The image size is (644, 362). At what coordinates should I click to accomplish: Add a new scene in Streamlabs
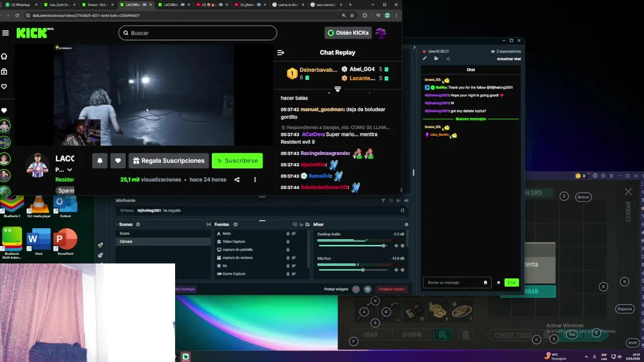pos(138,224)
